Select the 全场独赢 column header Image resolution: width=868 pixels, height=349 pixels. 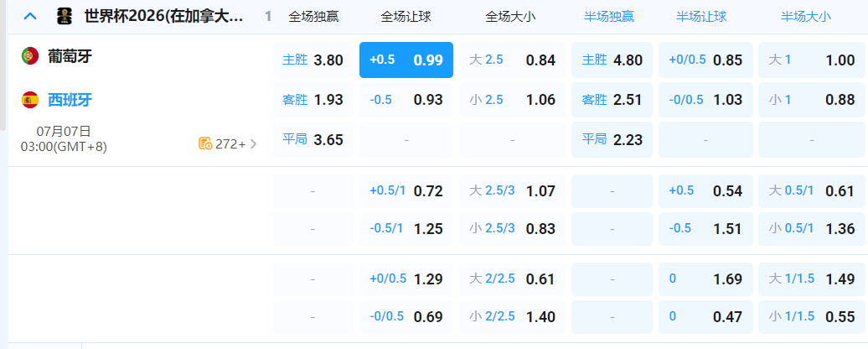tap(314, 17)
